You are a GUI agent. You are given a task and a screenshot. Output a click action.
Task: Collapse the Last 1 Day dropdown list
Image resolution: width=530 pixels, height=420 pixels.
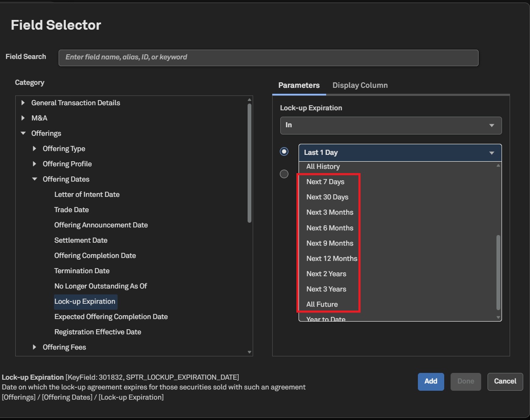(x=491, y=153)
